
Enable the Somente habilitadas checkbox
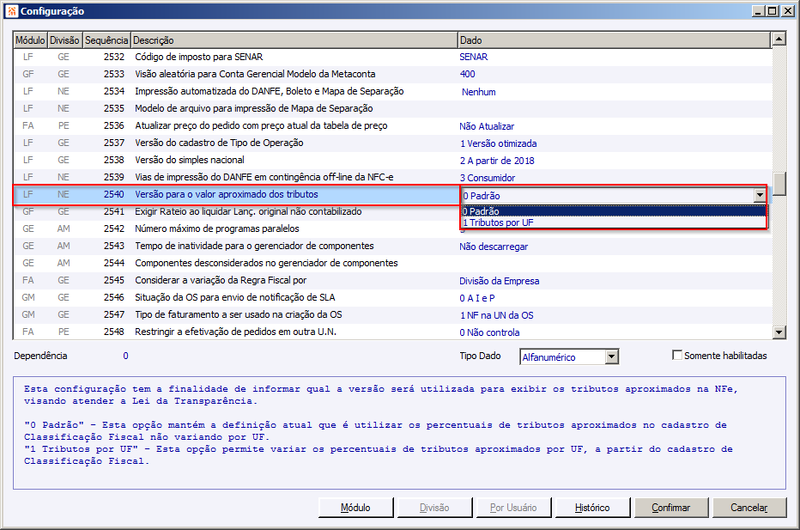677,355
